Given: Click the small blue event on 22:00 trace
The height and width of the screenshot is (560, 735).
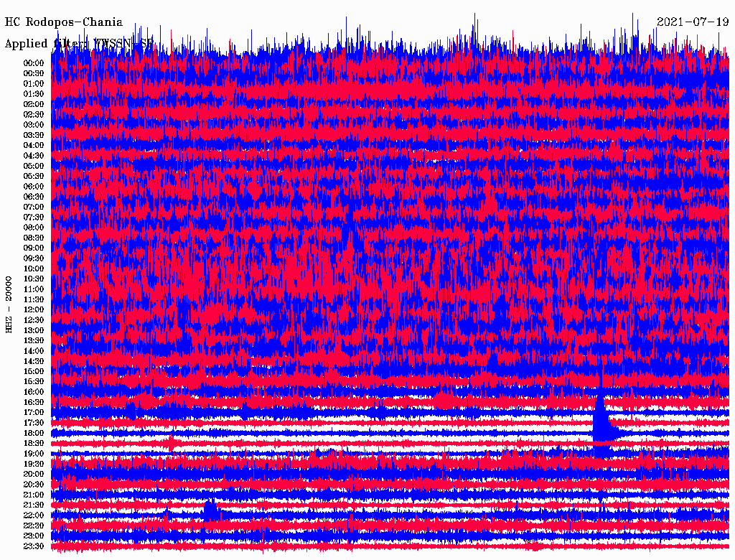Looking at the screenshot, I should click(x=211, y=510).
